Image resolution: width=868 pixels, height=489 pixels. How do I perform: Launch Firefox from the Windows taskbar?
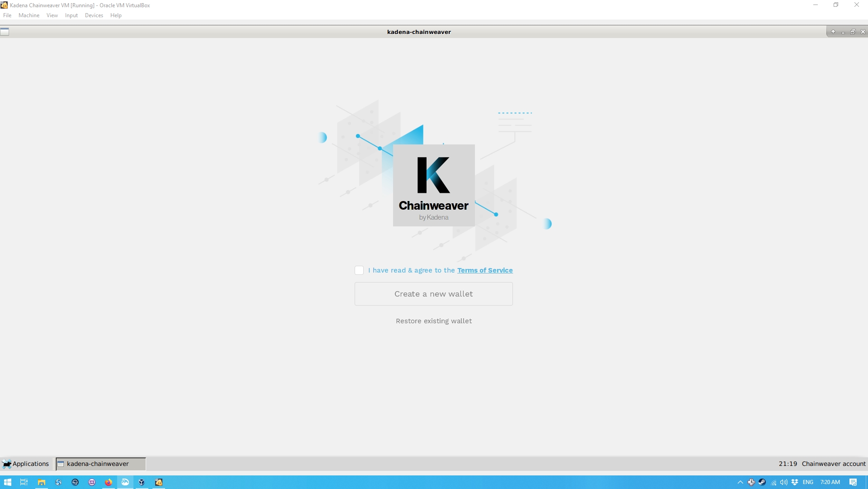(x=109, y=482)
